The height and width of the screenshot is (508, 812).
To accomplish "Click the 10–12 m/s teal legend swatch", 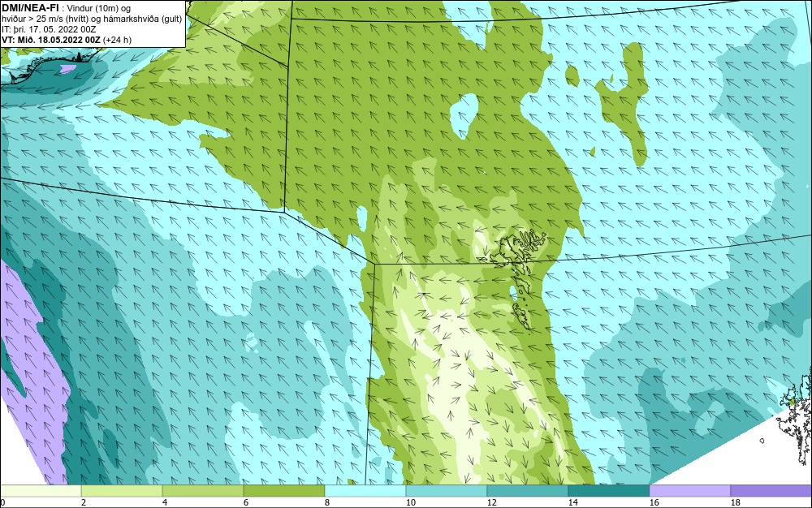I will [x=447, y=491].
